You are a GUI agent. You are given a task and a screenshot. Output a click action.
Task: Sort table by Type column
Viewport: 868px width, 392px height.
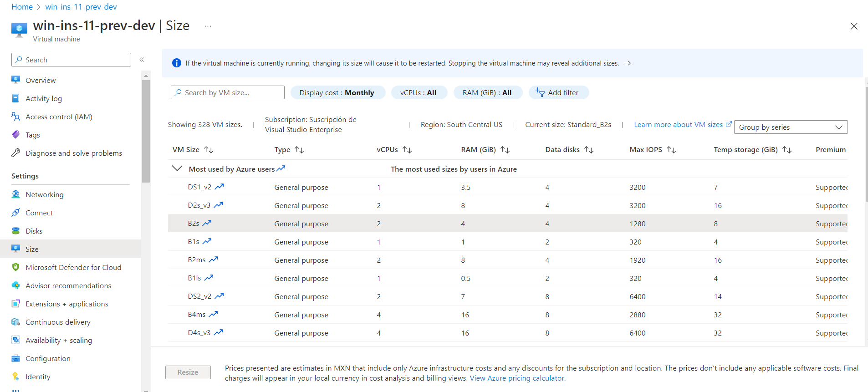tap(299, 150)
